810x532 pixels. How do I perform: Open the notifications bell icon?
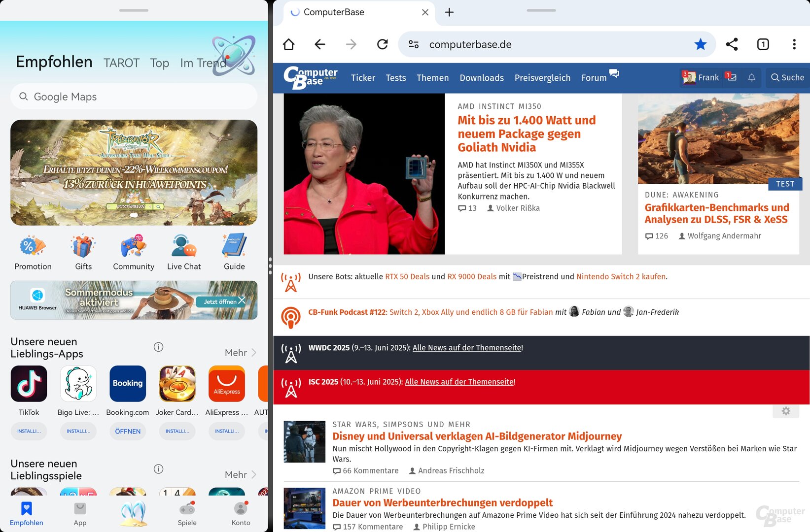[751, 77]
